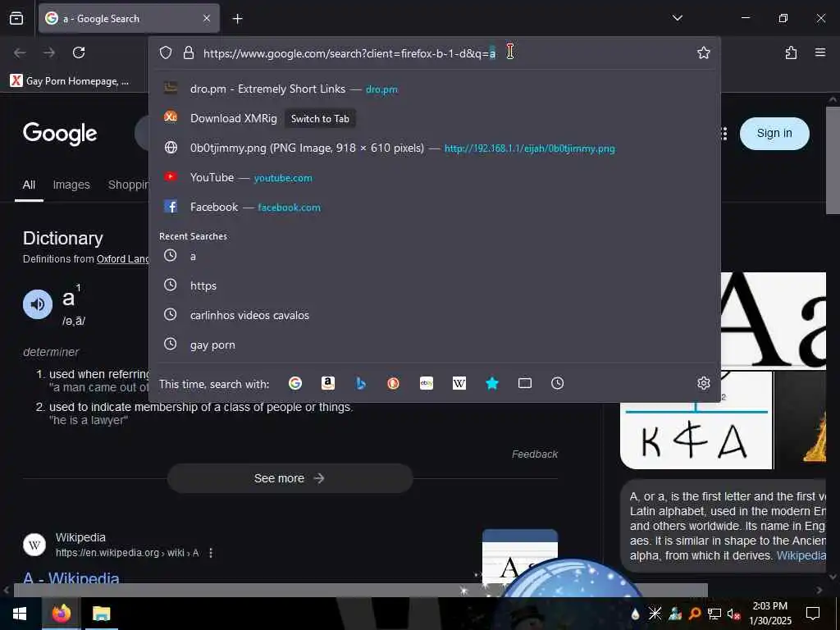This screenshot has width=840, height=630.
Task: Open the Extensions menu
Action: pyautogui.click(x=791, y=52)
